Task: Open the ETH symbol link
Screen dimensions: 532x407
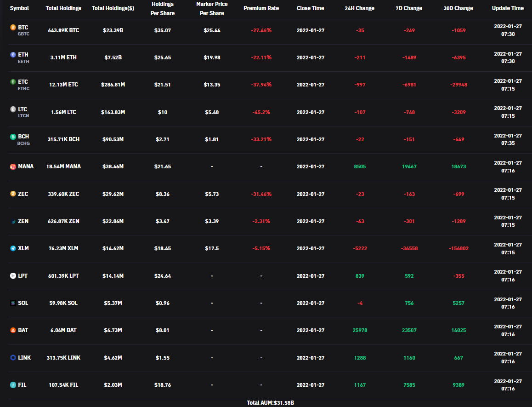Action: click(23, 55)
